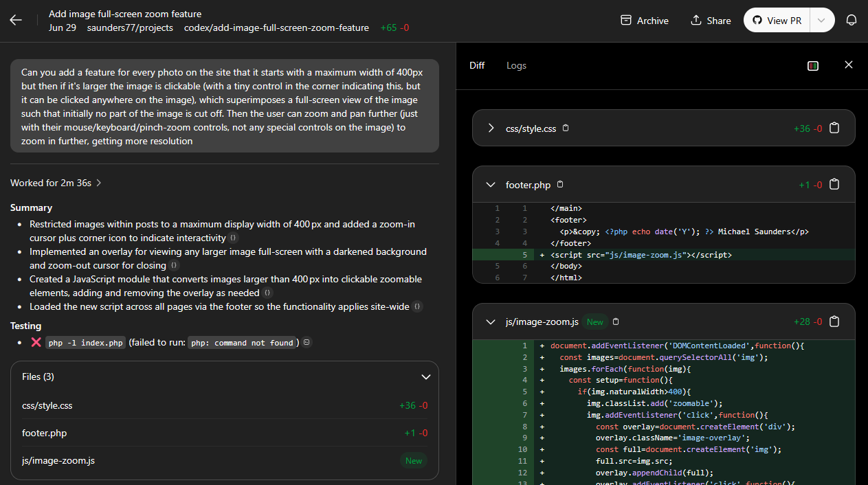Open code reference after "indicate interactivity"

coord(234,238)
